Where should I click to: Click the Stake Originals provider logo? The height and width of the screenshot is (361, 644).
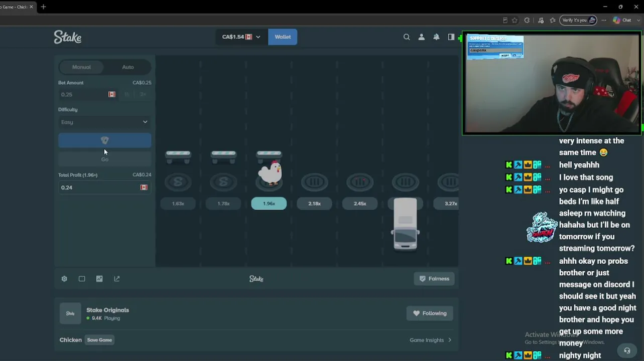(70, 313)
